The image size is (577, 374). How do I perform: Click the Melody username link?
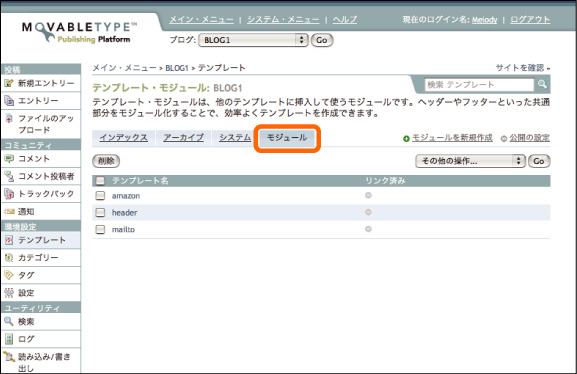click(x=484, y=20)
